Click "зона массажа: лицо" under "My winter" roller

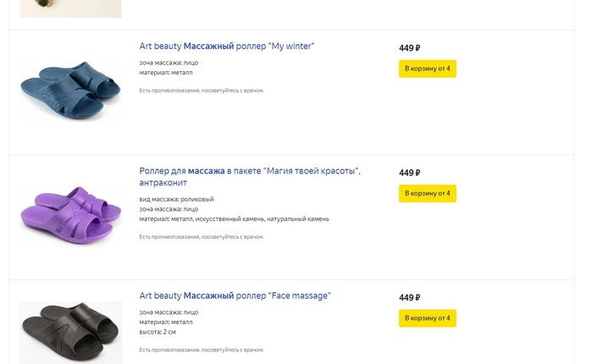click(x=169, y=63)
